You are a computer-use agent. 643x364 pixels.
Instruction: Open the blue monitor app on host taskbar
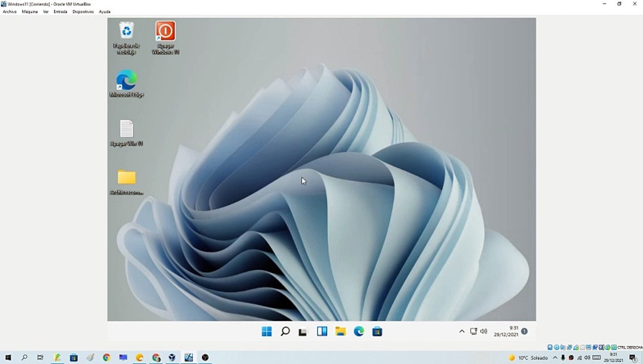tap(123, 357)
